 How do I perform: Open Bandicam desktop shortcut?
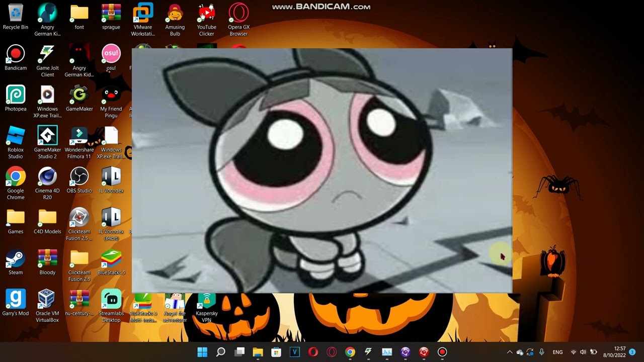[16, 57]
